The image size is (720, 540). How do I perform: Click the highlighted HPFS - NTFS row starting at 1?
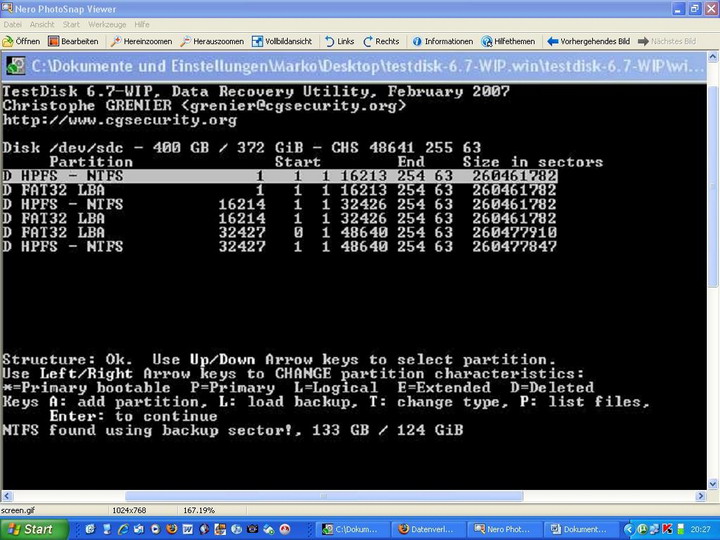(x=280, y=176)
